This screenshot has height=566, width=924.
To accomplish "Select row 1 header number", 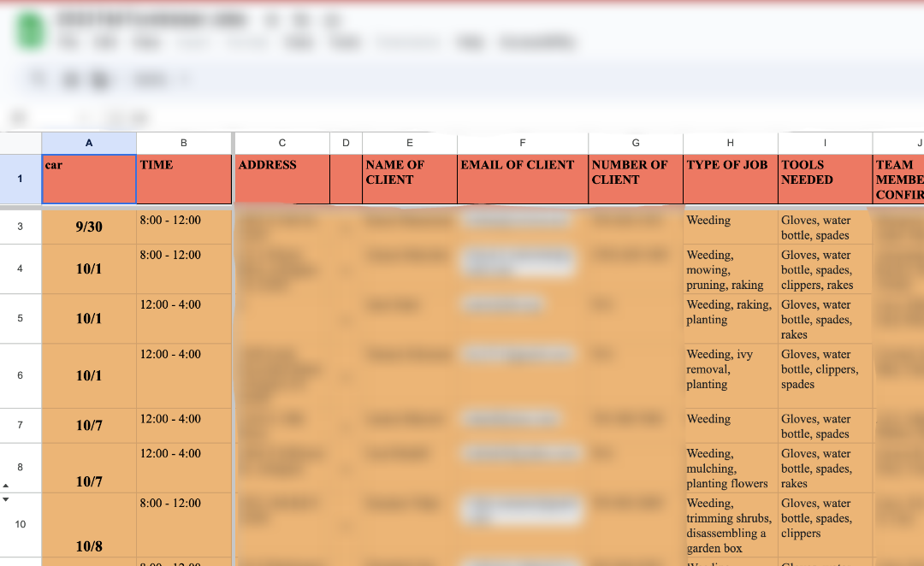I will click(21, 179).
